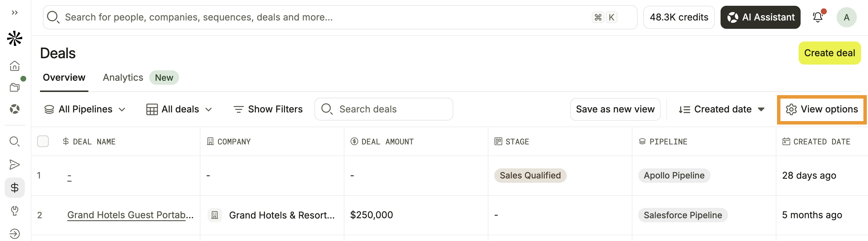Open the paper plane sequences icon
The image size is (868, 241).
tap(14, 165)
